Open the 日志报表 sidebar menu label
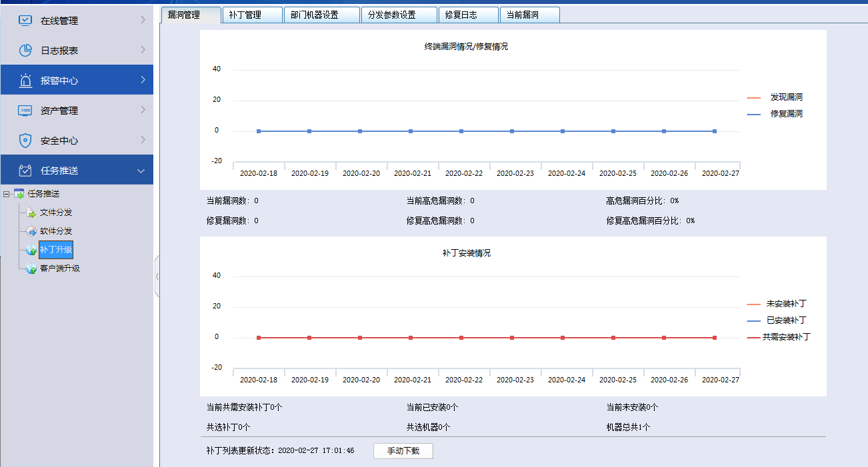The image size is (868, 467). (x=59, y=51)
